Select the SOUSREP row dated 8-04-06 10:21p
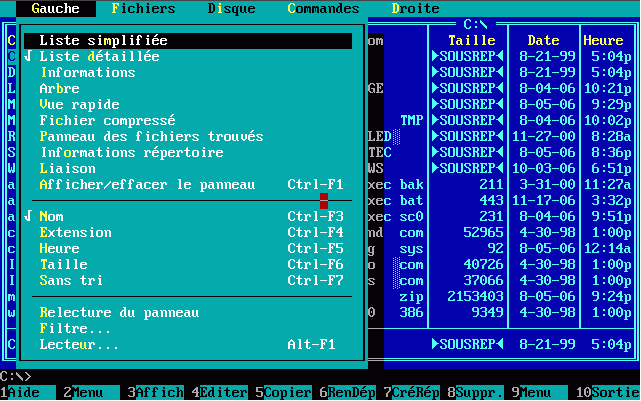The height and width of the screenshot is (401, 641). click(x=500, y=88)
